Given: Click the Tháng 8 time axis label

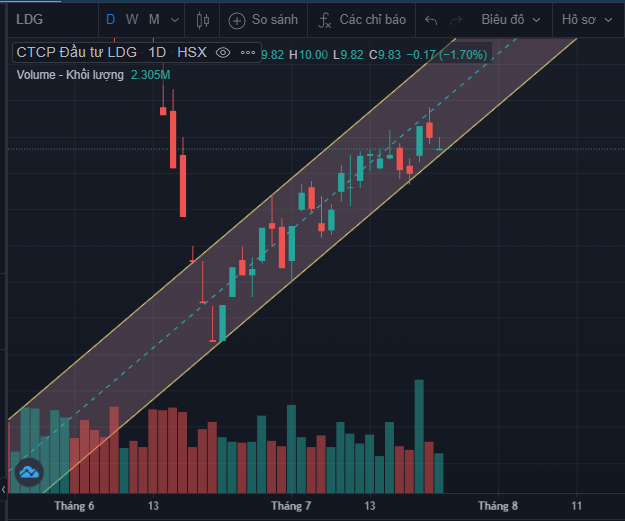Looking at the screenshot, I should click(498, 506).
